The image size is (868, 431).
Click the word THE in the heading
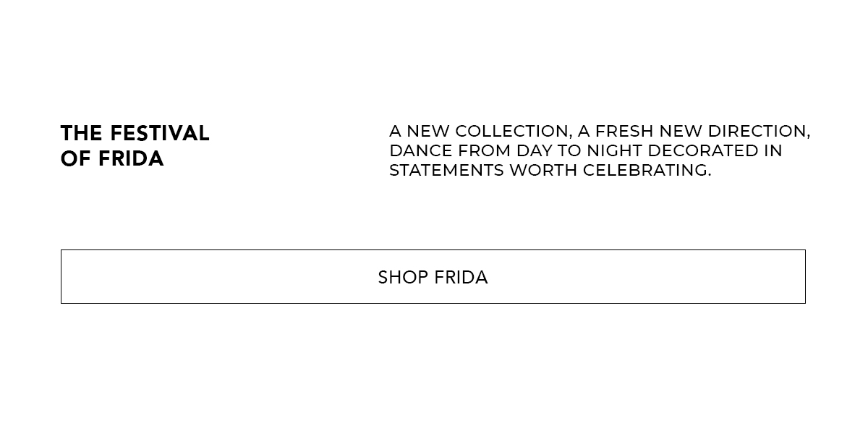pos(82,134)
